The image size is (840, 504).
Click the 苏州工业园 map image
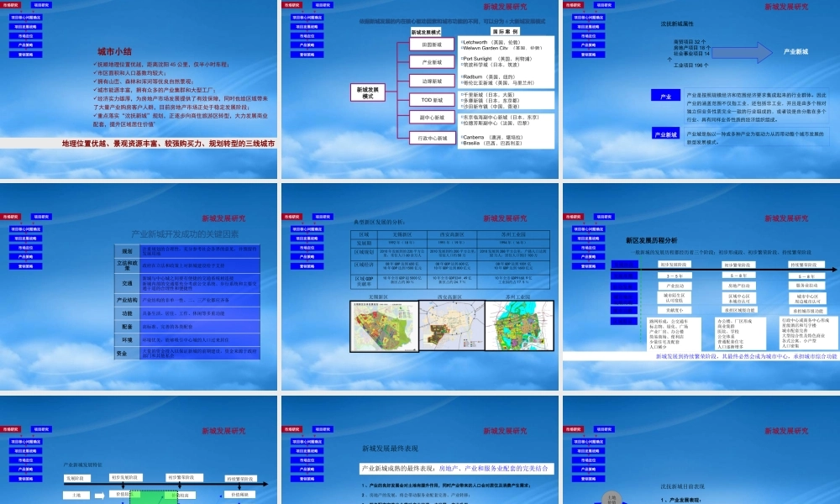(x=519, y=326)
